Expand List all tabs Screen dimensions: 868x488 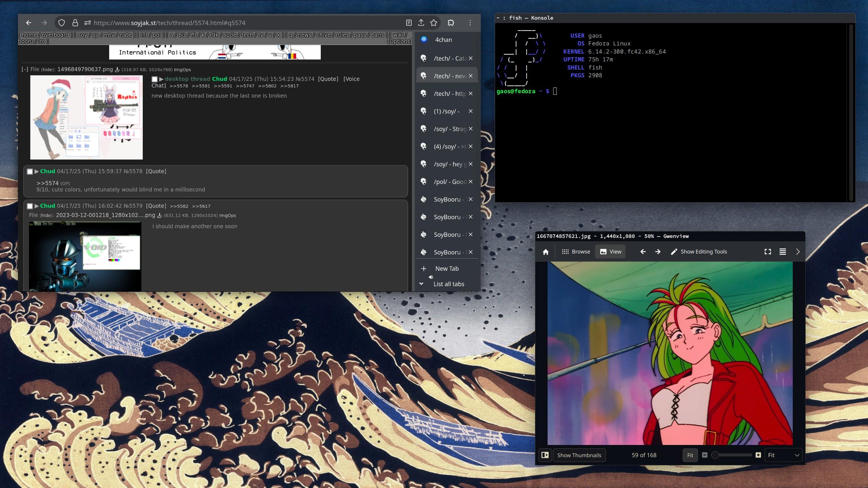tap(447, 284)
